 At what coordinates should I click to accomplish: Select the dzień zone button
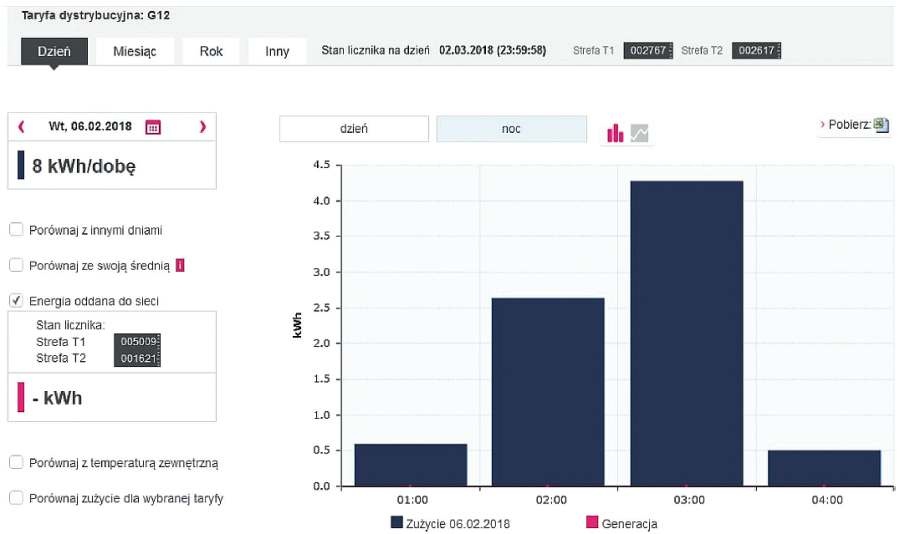pos(354,129)
